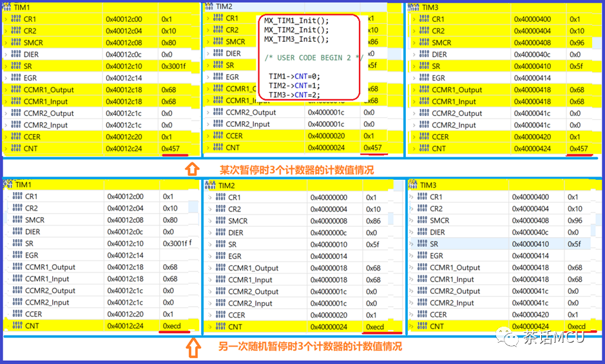Select the TIM2 header label in upper panel
Screen dimensions: 605x364
pyautogui.click(x=224, y=6)
